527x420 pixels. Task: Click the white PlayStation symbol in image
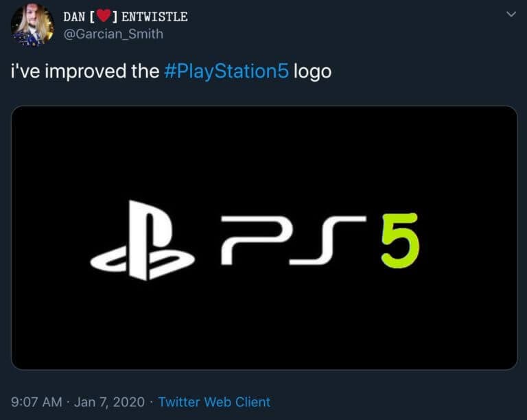tap(143, 240)
